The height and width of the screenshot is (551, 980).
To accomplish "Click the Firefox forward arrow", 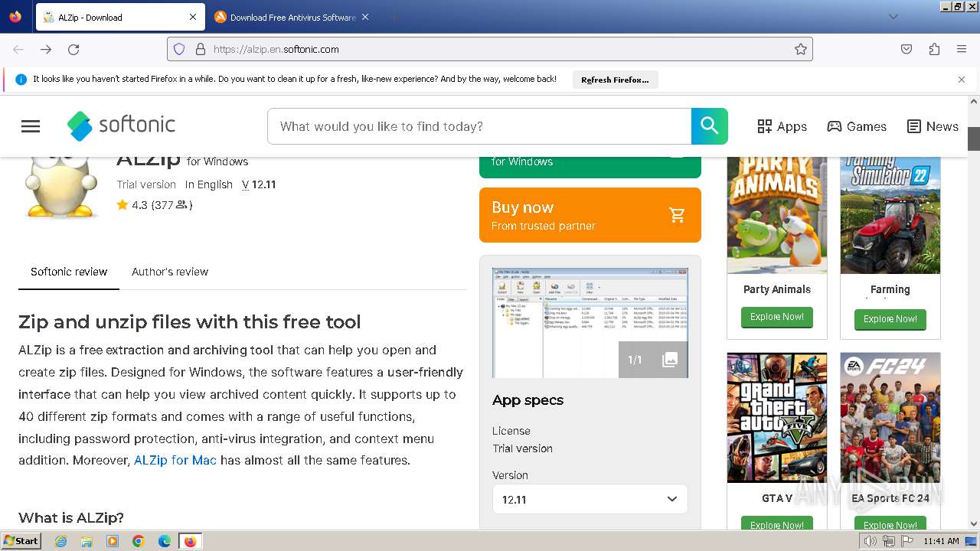I will coord(46,49).
